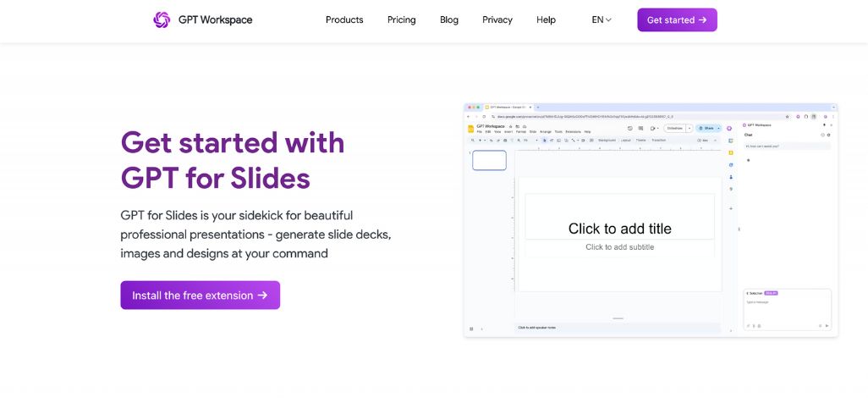Click the bookmark star in screenshot address bar
Screen dimensions: 868x409
pos(787,117)
